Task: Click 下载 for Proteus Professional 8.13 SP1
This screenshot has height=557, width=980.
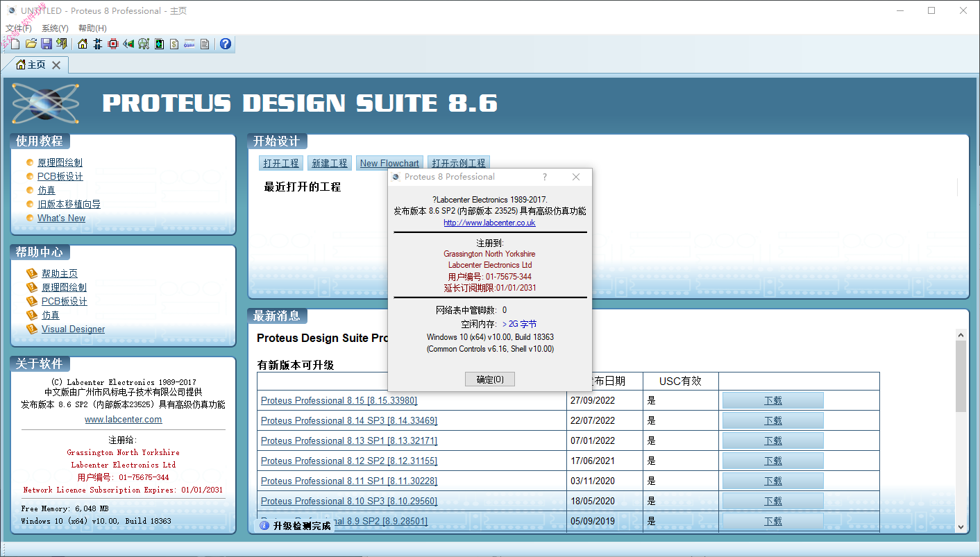Action: point(772,440)
